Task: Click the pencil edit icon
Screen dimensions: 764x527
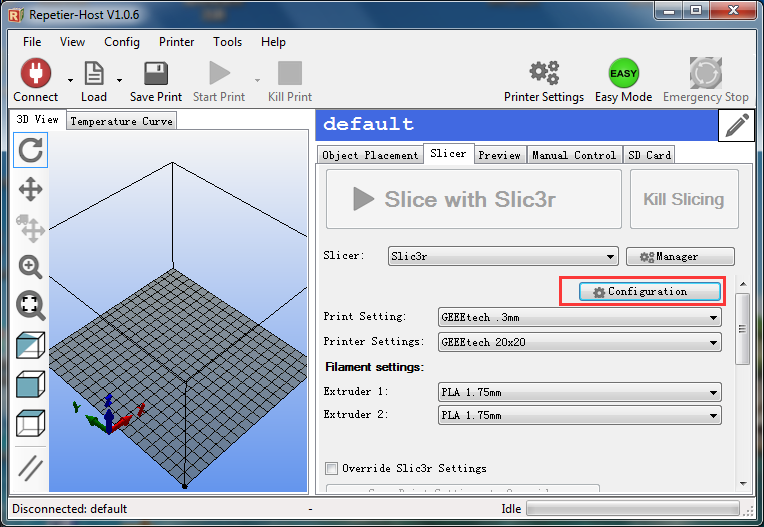Action: (x=737, y=125)
